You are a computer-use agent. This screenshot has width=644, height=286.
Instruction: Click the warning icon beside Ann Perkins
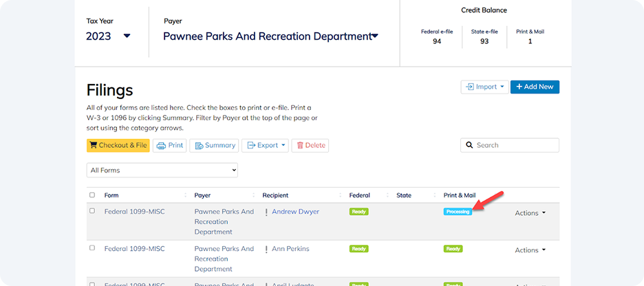(266, 249)
